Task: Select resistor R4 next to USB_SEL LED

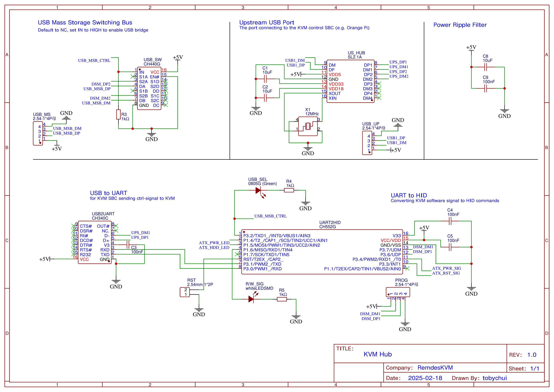Action: (289, 190)
